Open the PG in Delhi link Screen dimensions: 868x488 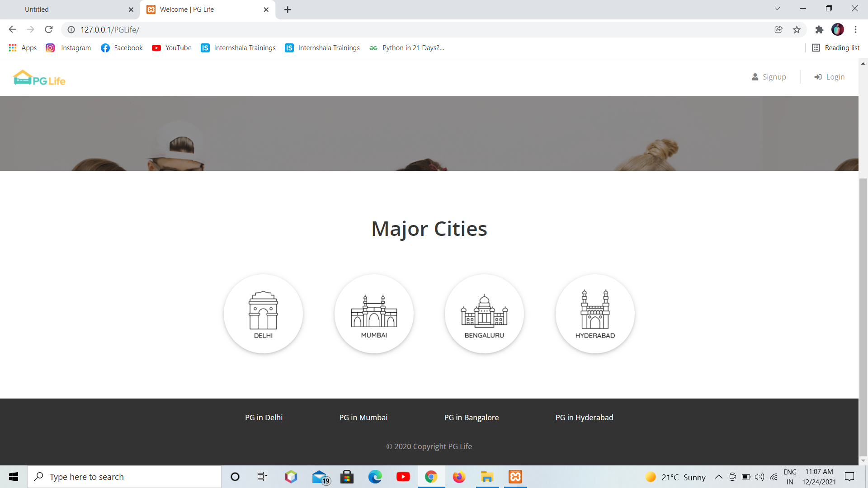click(x=264, y=417)
